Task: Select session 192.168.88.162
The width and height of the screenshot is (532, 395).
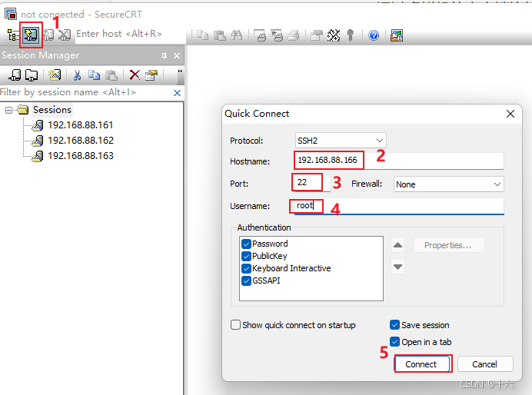Action: pyautogui.click(x=81, y=141)
